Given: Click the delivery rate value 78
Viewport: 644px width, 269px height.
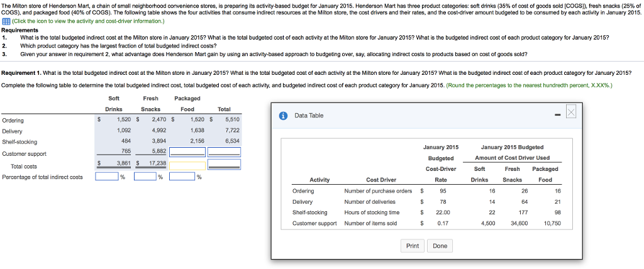Looking at the screenshot, I should [x=443, y=202].
